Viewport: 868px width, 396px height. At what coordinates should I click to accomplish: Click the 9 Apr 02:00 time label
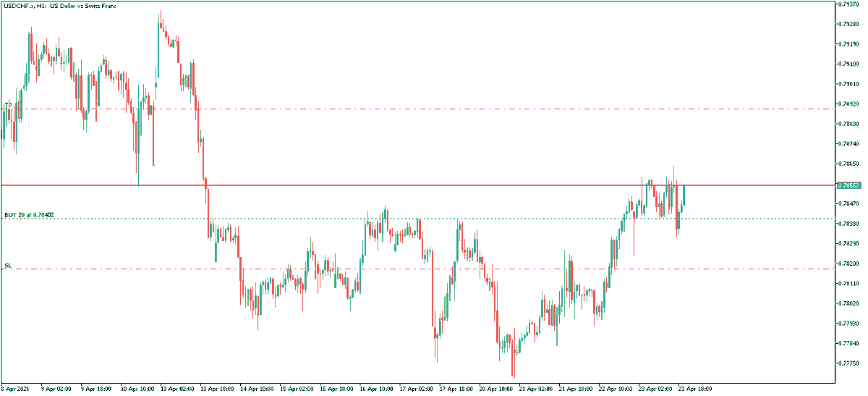pos(56,389)
